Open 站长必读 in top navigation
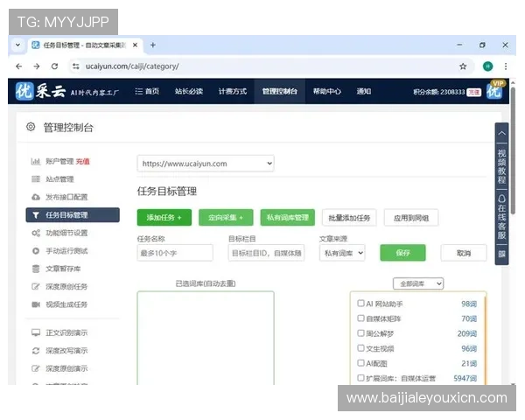Screen dimensions: 525x420 [189, 91]
